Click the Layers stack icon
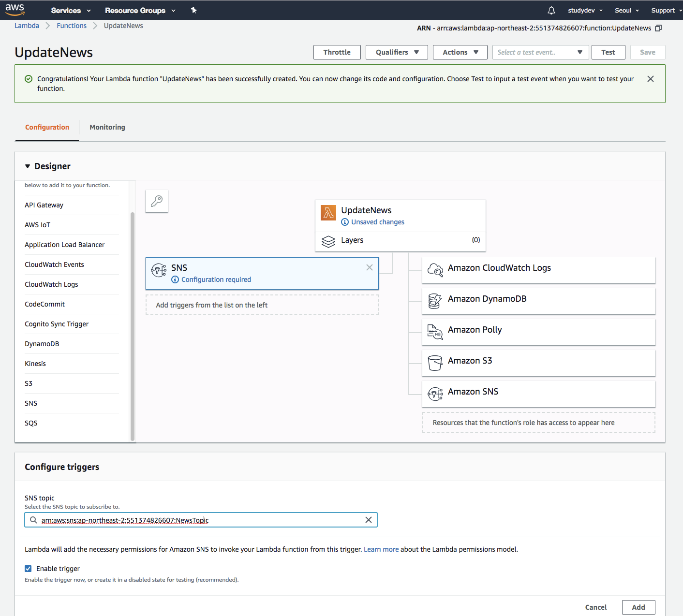 328,241
